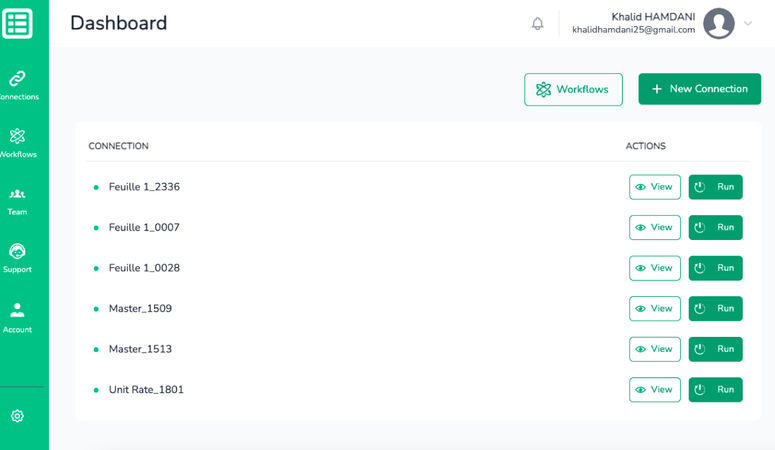Create a New Connection
The height and width of the screenshot is (450, 775).
[699, 89]
